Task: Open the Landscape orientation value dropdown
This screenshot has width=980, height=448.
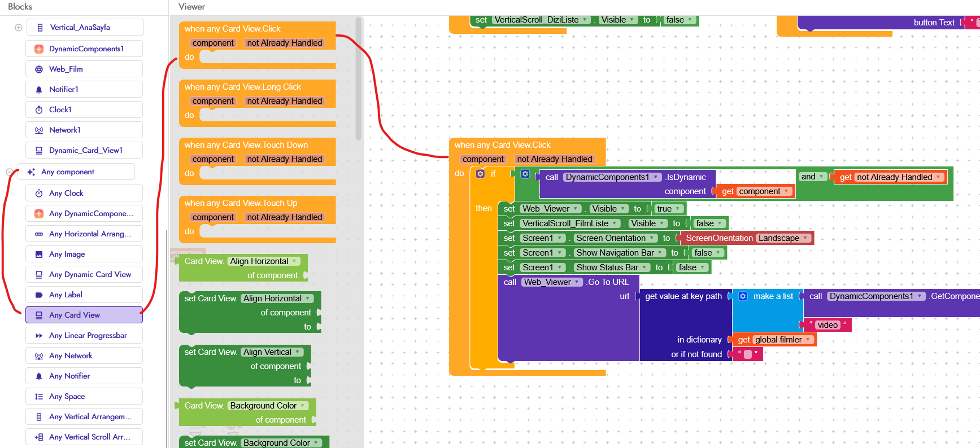Action: [783, 238]
